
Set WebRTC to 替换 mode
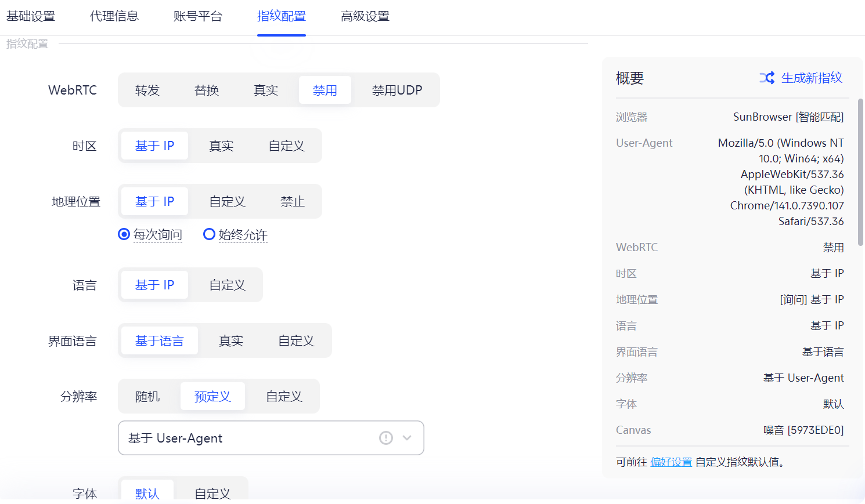[207, 90]
